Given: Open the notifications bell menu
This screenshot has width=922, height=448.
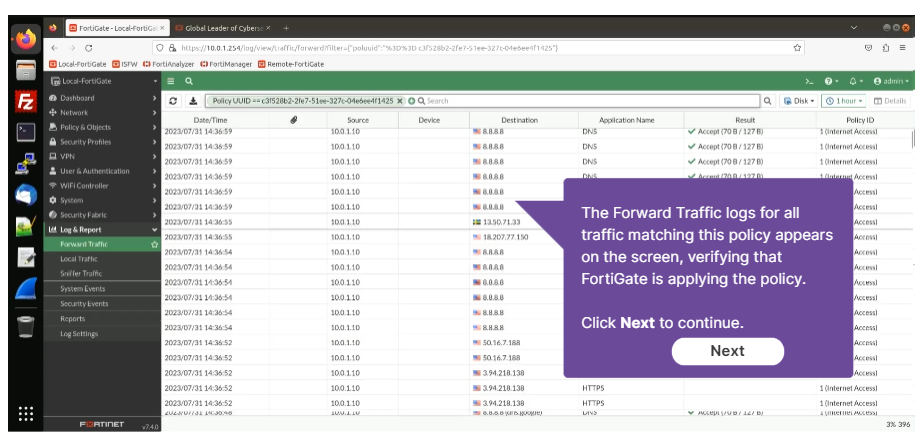Looking at the screenshot, I should point(855,81).
